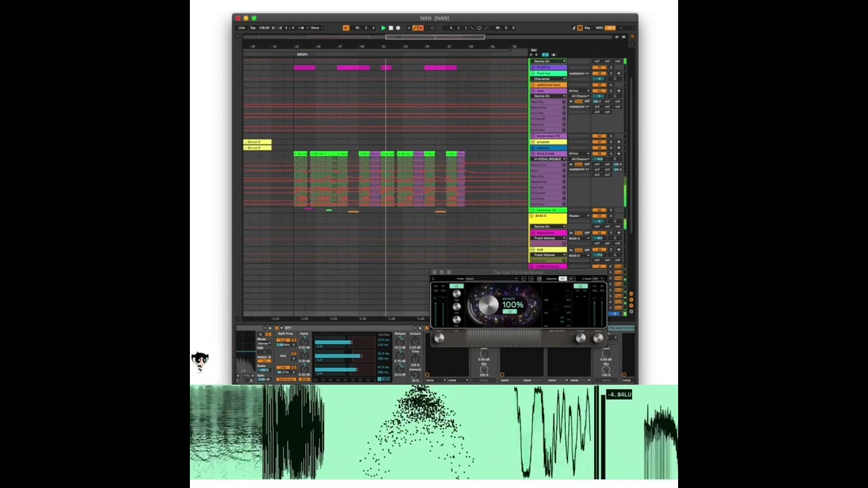The height and width of the screenshot is (488, 868).
Task: Click the 4 / 4 time signature field
Action: 290,28
